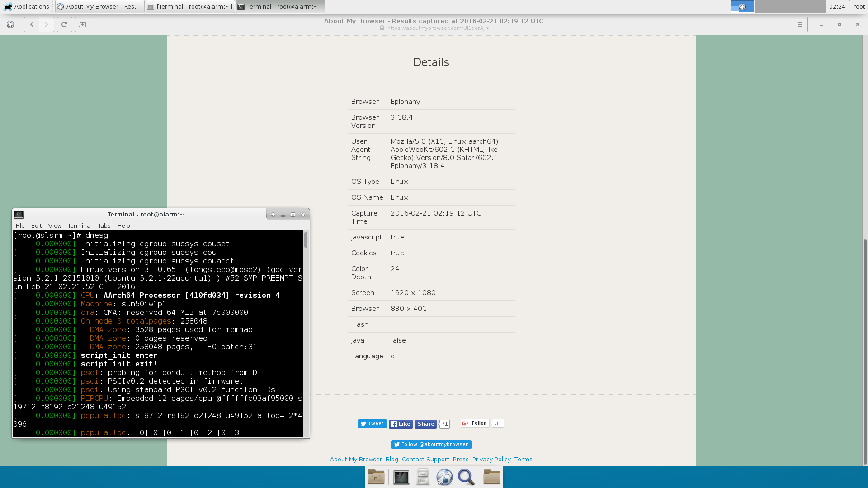Screen dimensions: 868x488
Task: Open the Blog footer link
Action: [392, 460]
